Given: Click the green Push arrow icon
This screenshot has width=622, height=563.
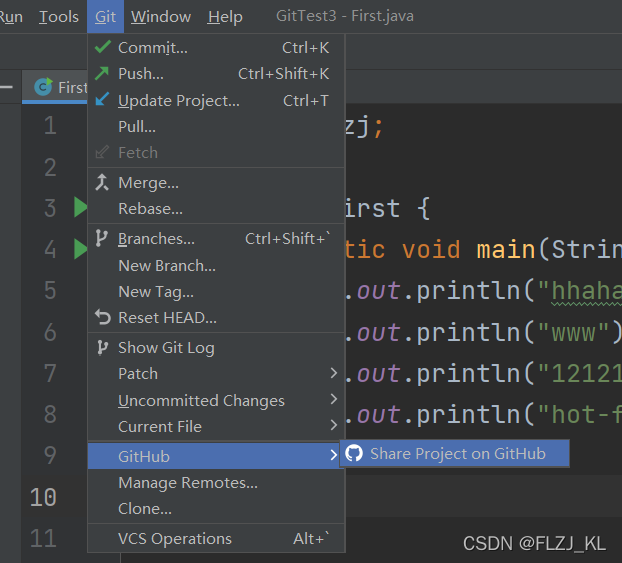Looking at the screenshot, I should pyautogui.click(x=102, y=73).
